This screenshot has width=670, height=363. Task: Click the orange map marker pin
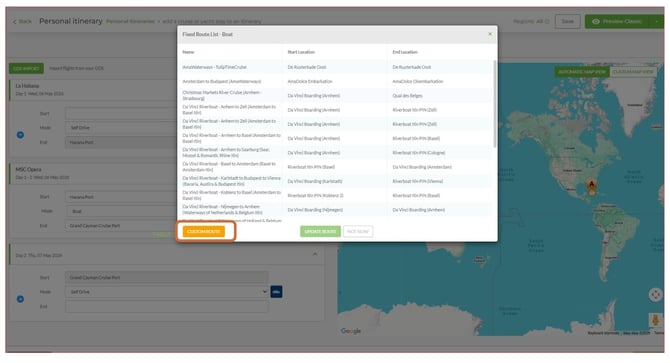tap(592, 186)
